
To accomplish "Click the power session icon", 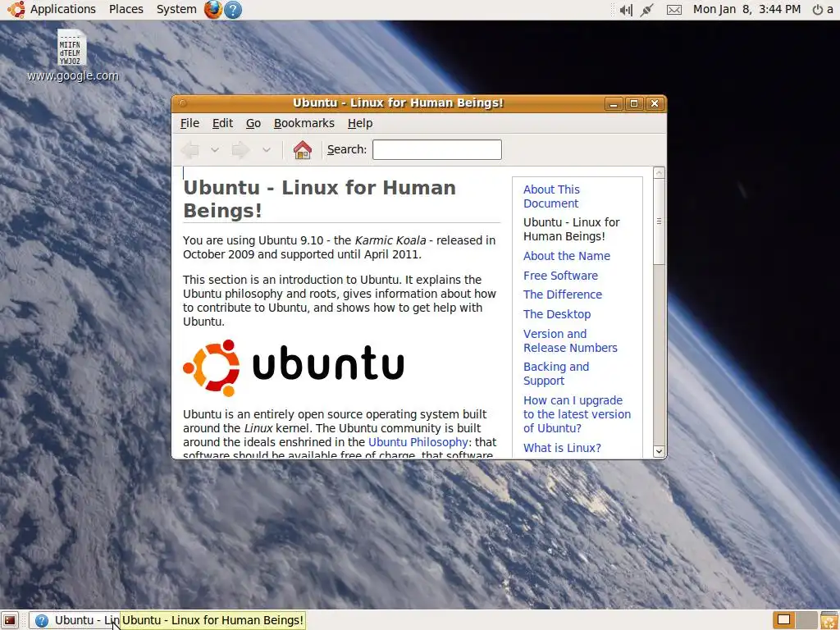I will point(818,10).
